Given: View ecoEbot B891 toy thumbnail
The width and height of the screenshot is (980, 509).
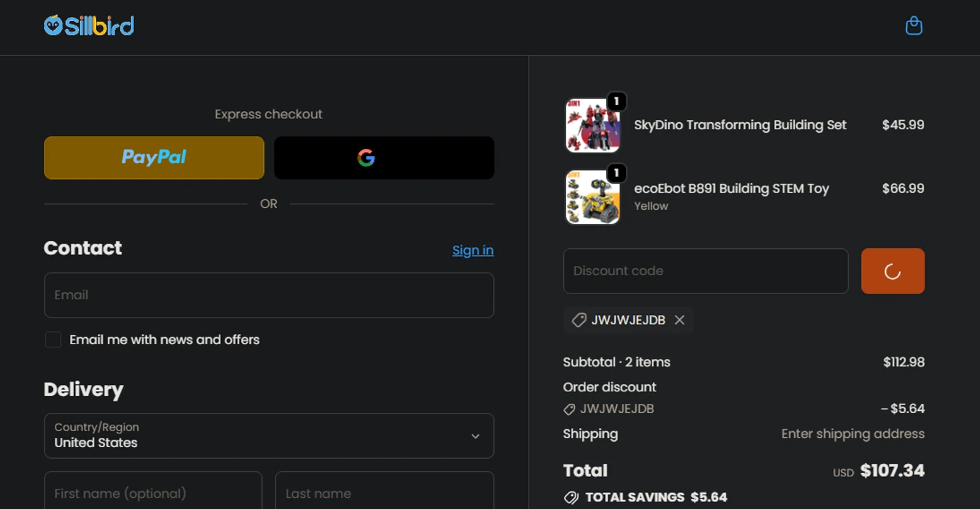Looking at the screenshot, I should (x=592, y=197).
